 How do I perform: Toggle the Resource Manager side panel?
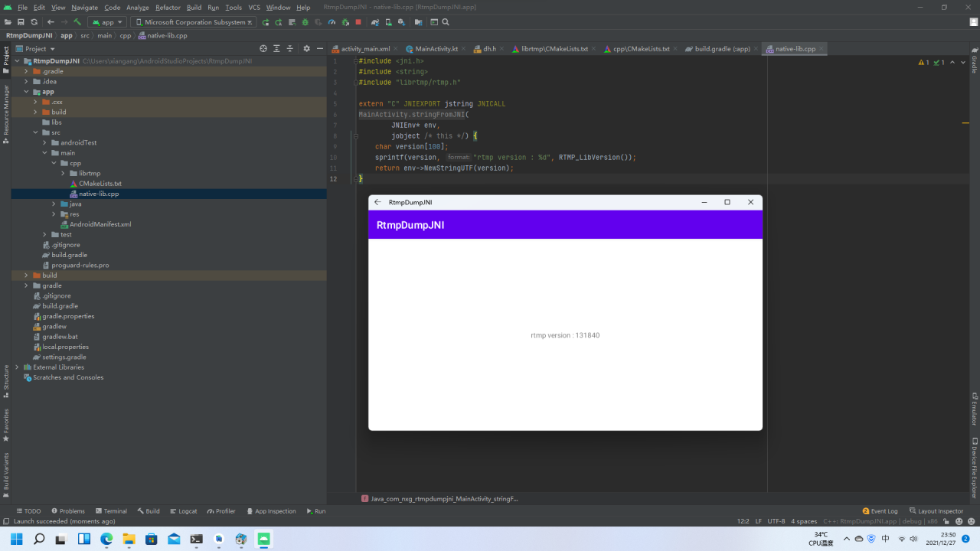5,115
